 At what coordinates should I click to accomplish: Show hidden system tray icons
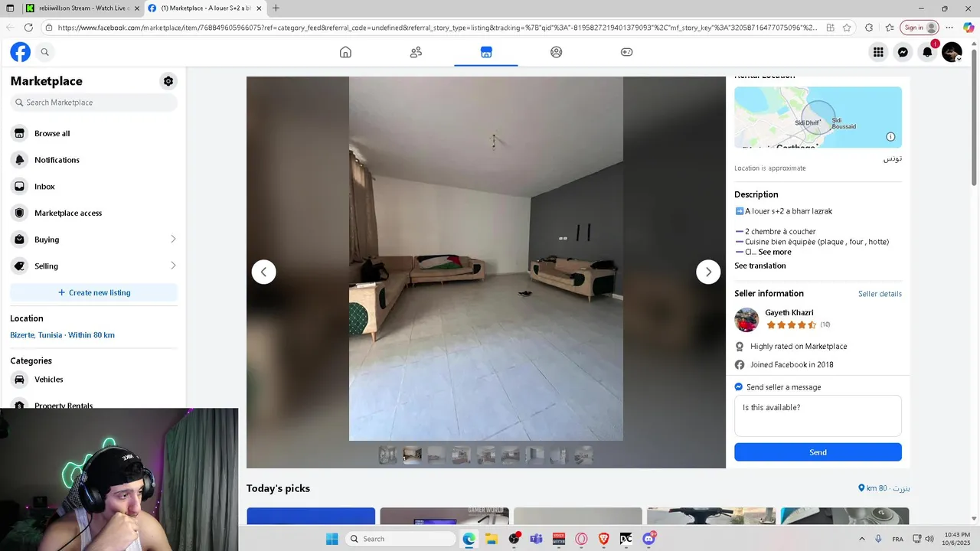tap(861, 539)
